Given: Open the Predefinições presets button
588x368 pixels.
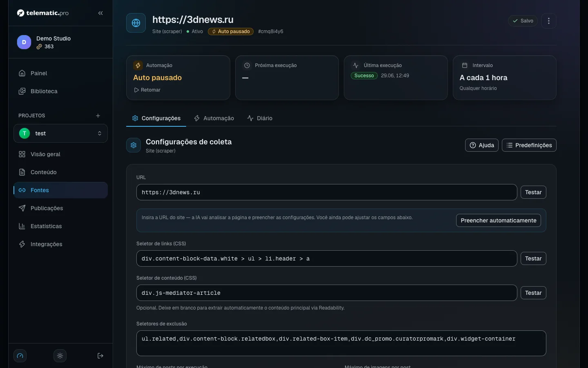Looking at the screenshot, I should click(x=529, y=145).
